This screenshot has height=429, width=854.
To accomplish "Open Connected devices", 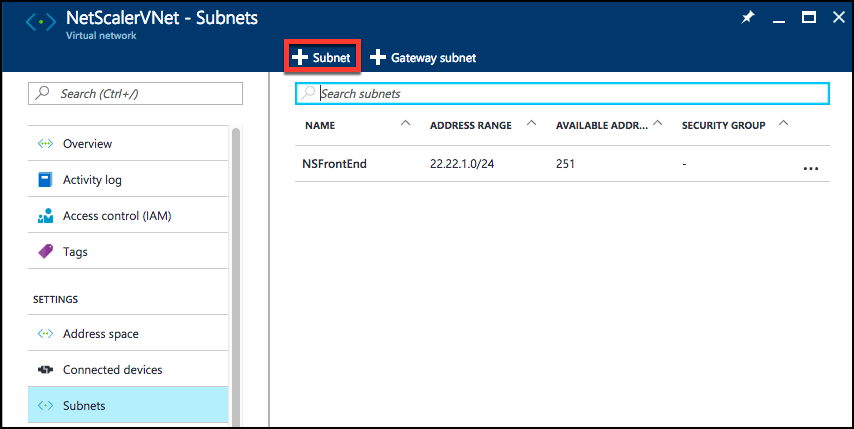I will (128, 369).
